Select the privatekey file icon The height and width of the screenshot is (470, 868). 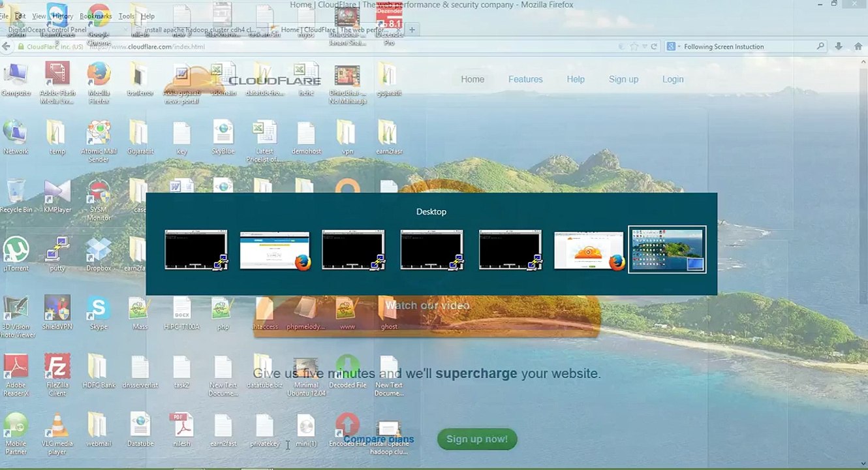point(264,430)
